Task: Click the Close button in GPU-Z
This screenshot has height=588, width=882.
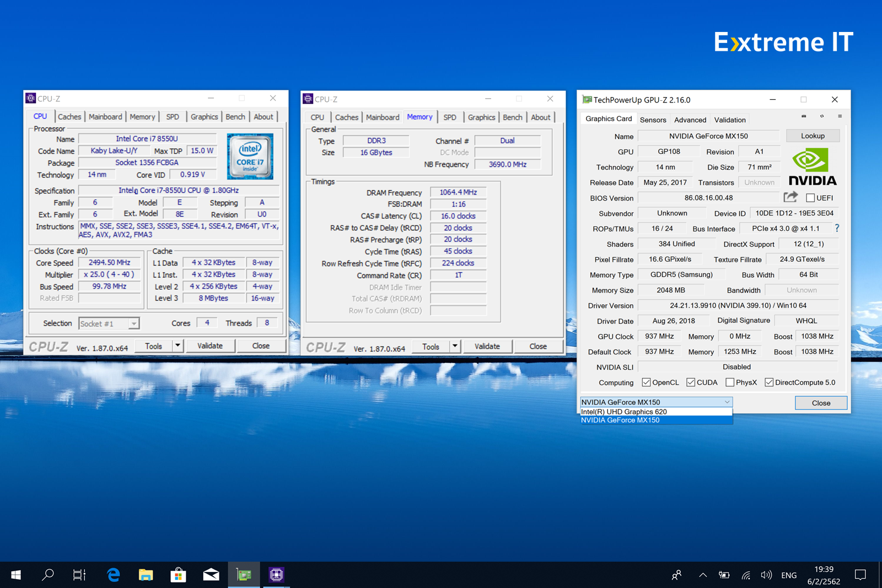Action: pyautogui.click(x=821, y=403)
